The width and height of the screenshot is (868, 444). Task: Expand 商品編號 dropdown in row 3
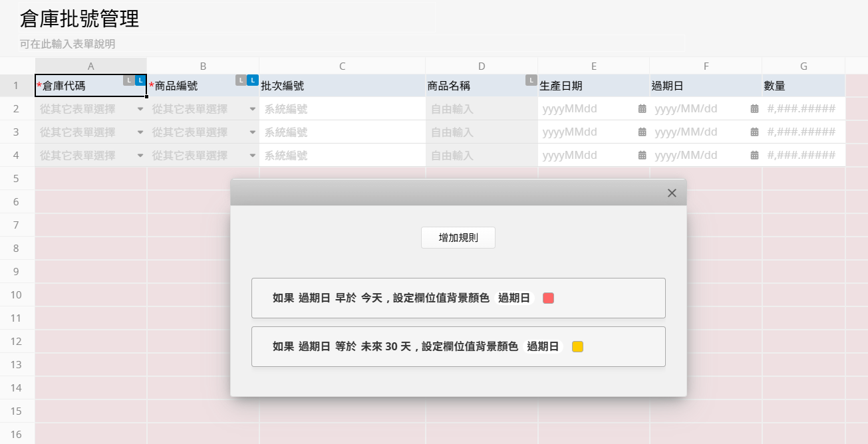tap(253, 132)
